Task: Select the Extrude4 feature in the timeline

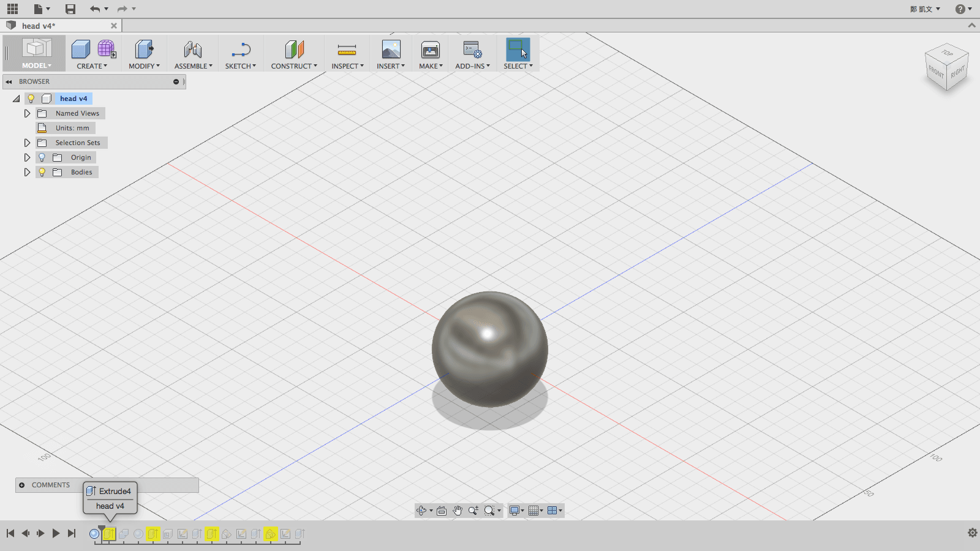Action: point(109,534)
